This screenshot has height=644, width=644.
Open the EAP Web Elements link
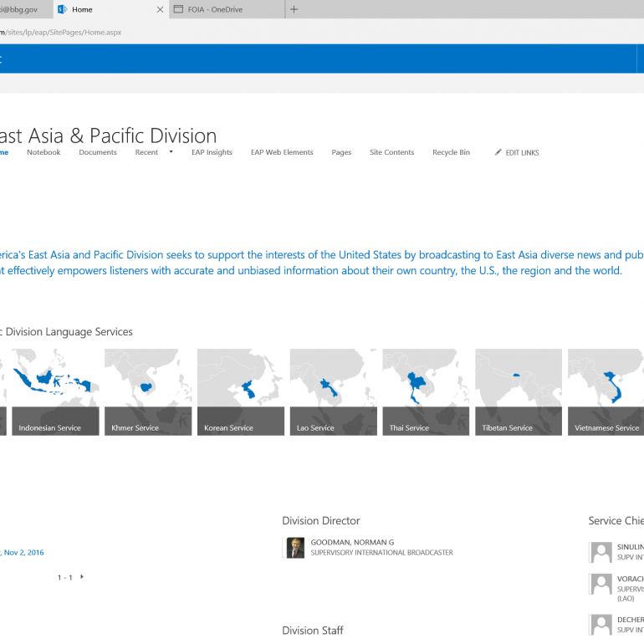[282, 152]
